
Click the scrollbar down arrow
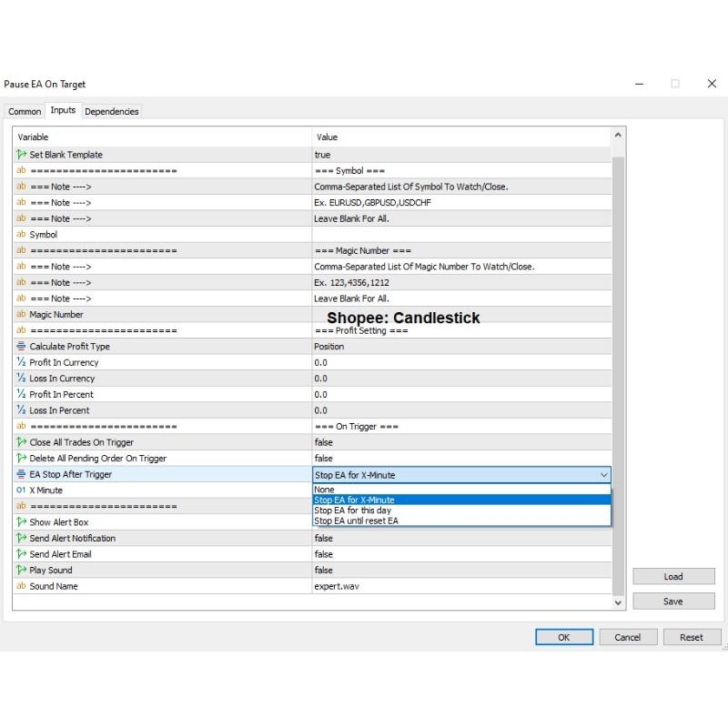[619, 602]
